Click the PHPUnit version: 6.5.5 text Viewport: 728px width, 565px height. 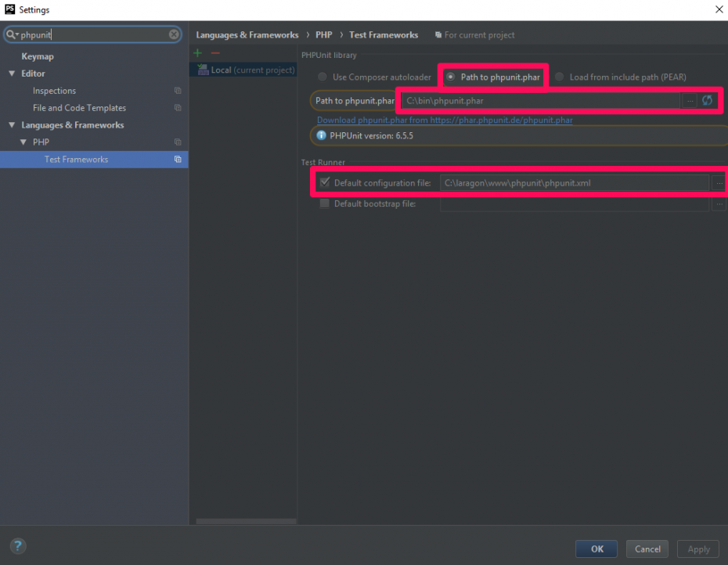pyautogui.click(x=371, y=135)
